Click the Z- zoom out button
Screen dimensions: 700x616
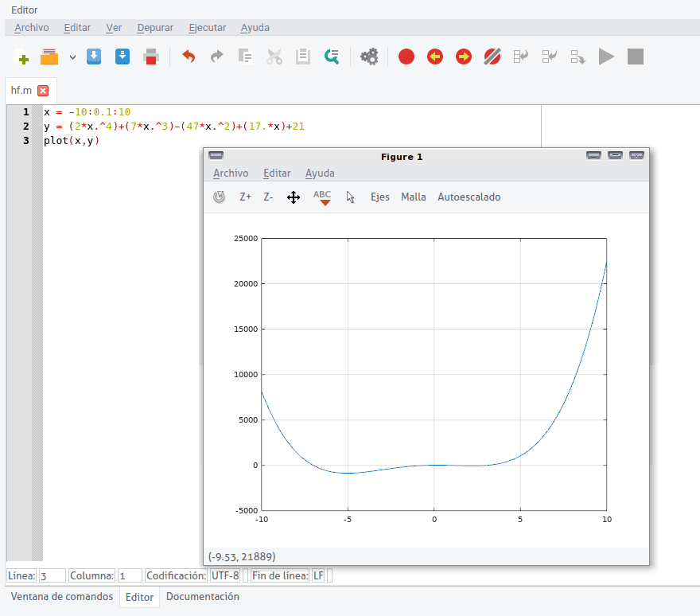click(267, 197)
